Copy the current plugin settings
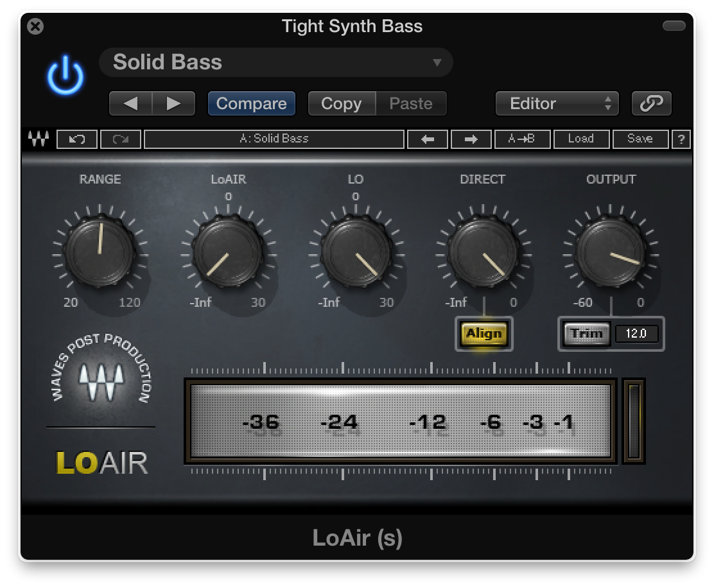The image size is (714, 588). [x=342, y=103]
